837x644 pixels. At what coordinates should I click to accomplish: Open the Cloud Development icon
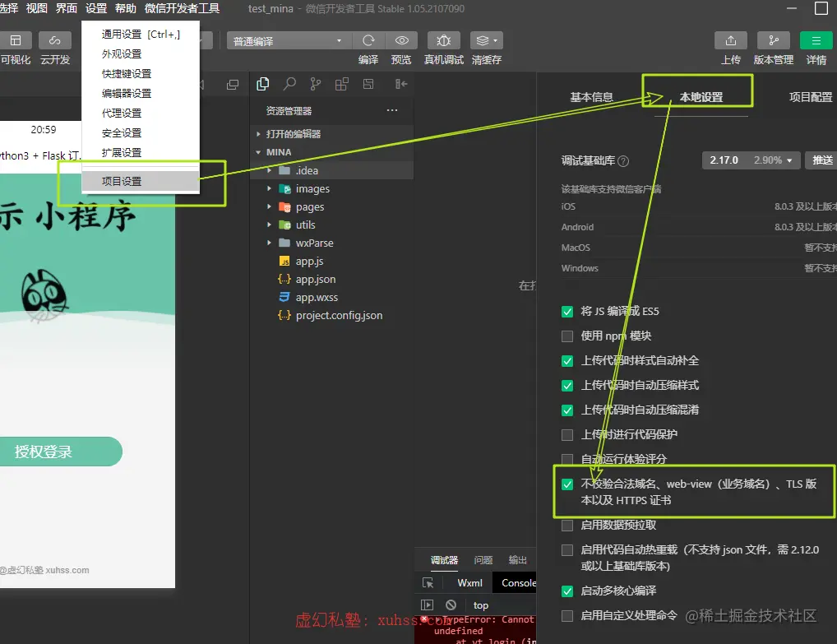[54, 40]
